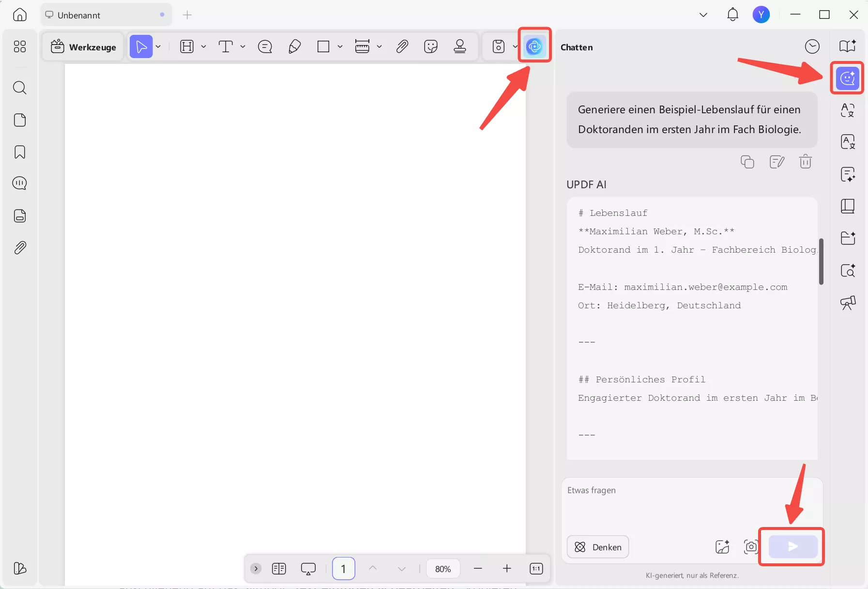This screenshot has height=589, width=868.
Task: Open the title bar dropdown chevron
Action: point(703,15)
